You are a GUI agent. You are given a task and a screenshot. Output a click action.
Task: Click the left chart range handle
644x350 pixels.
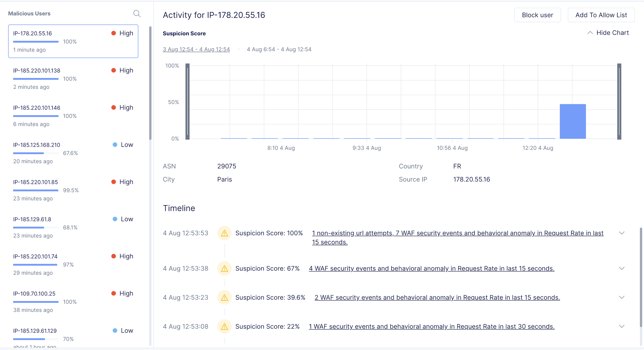click(x=187, y=102)
